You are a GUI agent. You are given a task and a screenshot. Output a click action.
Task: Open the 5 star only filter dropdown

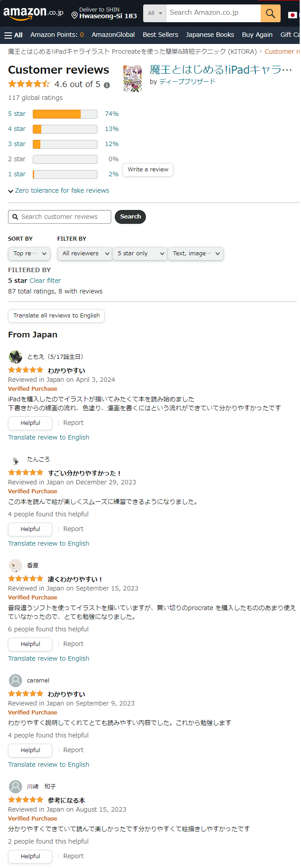[x=140, y=254]
